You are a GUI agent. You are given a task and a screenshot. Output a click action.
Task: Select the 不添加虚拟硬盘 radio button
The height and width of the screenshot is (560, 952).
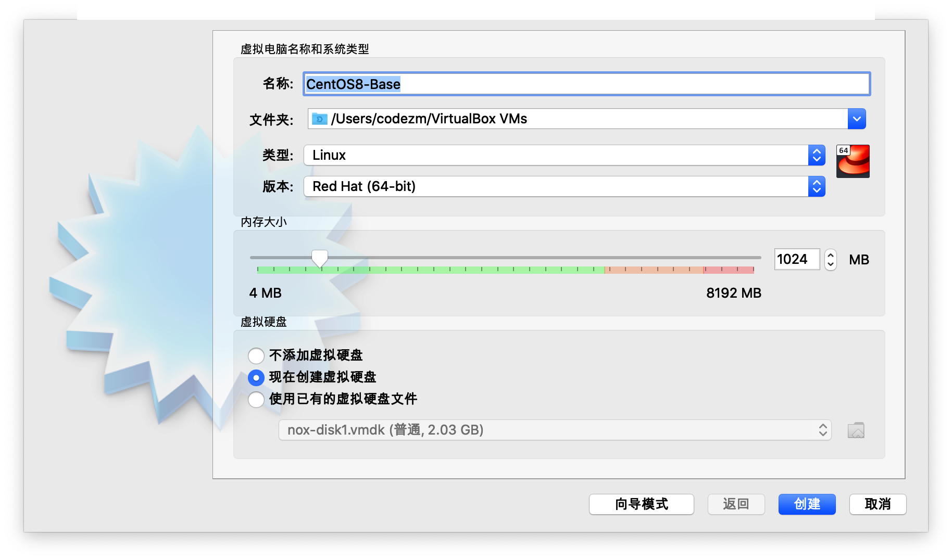click(x=256, y=355)
